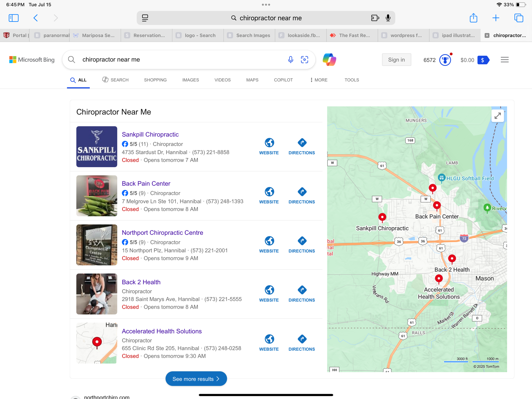Expand the MORE search options
Screen dimensions: 532x399
coord(319,80)
